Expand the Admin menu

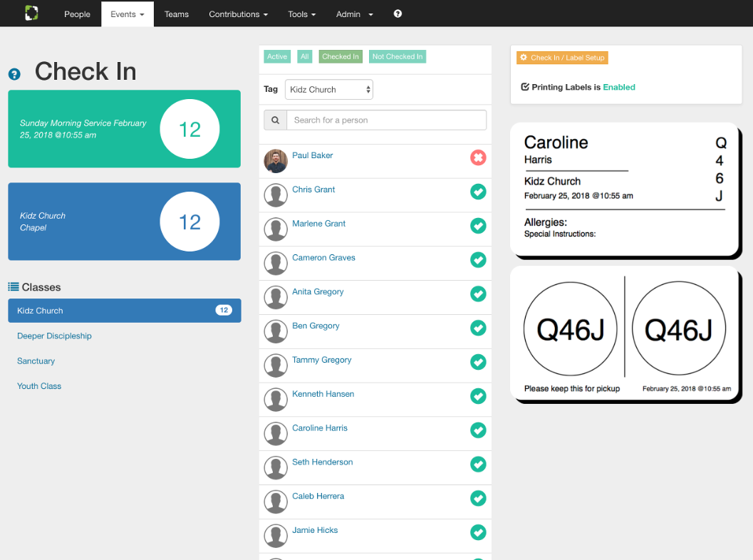coord(354,14)
